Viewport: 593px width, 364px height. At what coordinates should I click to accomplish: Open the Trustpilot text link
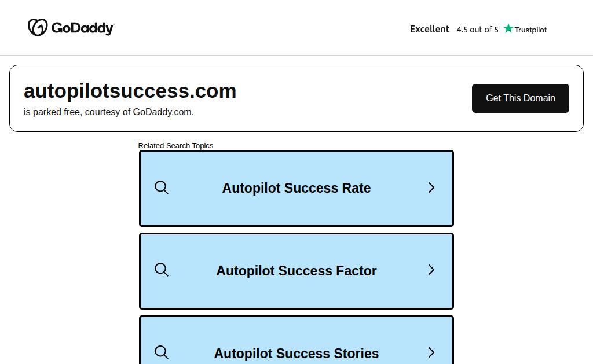pos(530,30)
